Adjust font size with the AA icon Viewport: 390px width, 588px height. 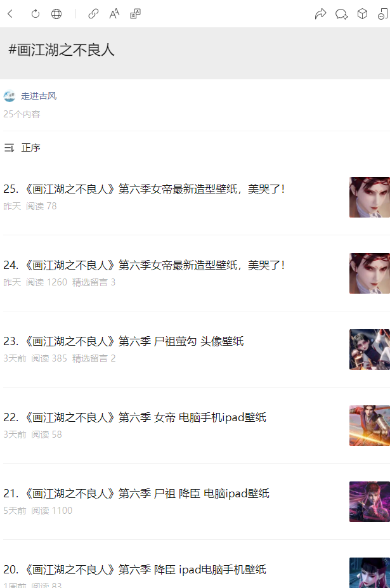coord(114,14)
